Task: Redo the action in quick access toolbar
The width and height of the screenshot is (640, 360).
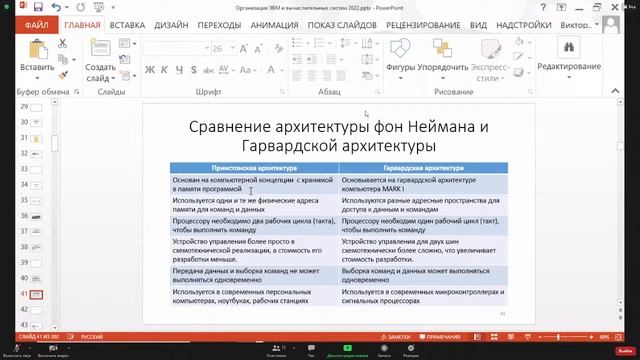Action: tap(81, 7)
